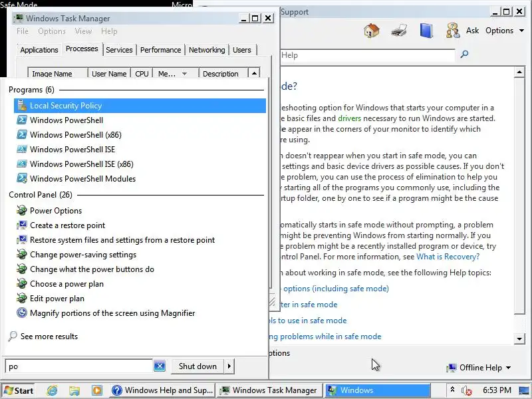Click the start menu search field
Viewport: 532px width, 399px height.
(x=78, y=366)
